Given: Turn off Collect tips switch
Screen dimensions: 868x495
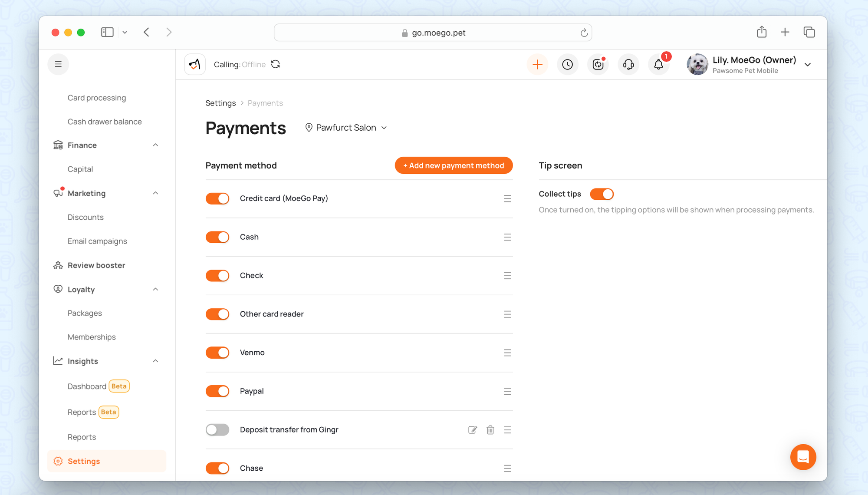Looking at the screenshot, I should point(602,194).
